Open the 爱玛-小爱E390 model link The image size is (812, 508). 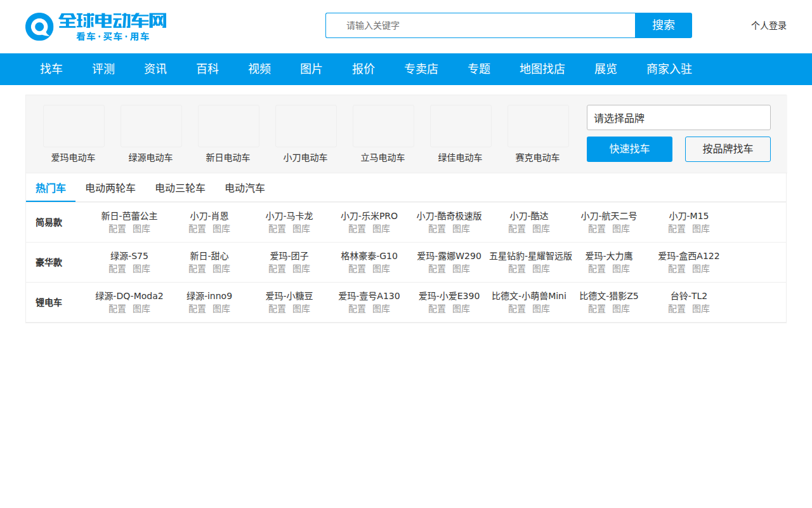[449, 296]
